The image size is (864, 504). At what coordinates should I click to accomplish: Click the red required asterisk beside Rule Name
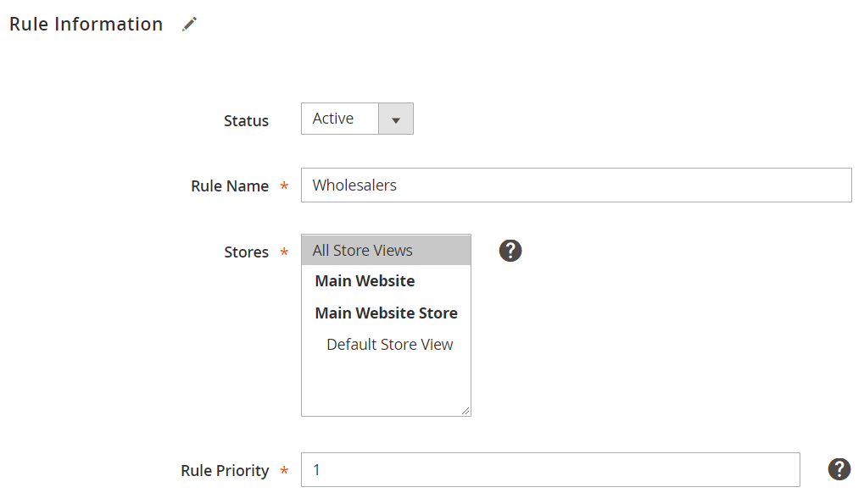click(284, 186)
